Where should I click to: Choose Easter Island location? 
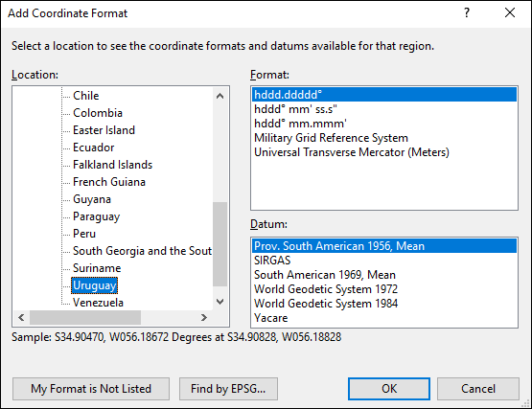104,130
